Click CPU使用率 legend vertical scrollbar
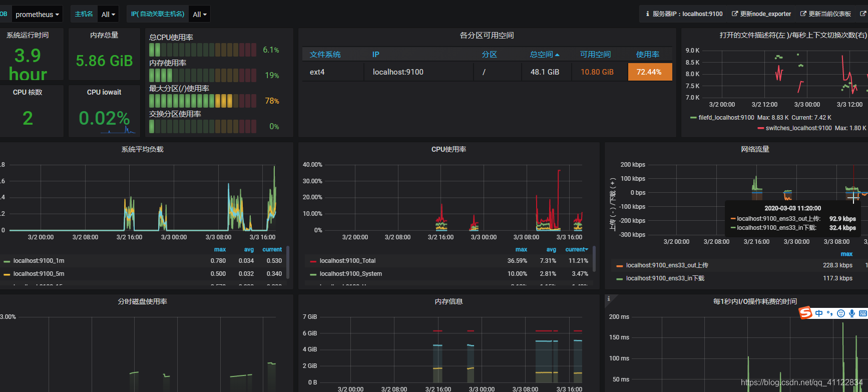 (594, 258)
